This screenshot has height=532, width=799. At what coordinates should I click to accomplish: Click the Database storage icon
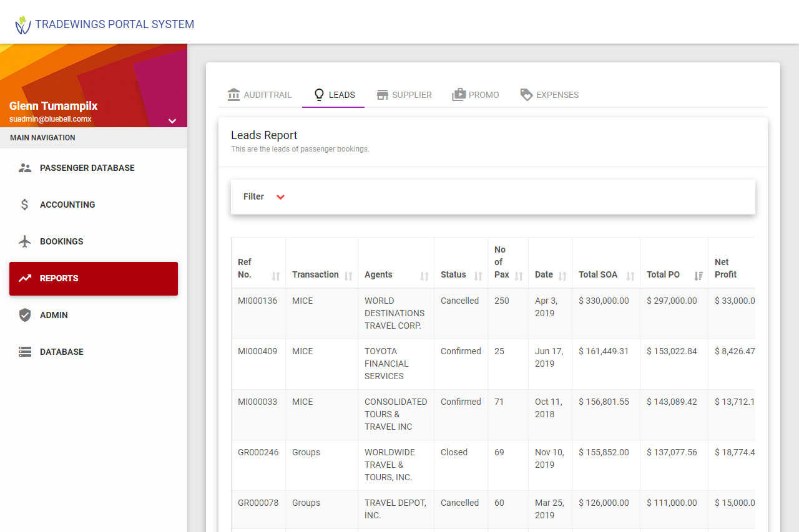point(25,352)
